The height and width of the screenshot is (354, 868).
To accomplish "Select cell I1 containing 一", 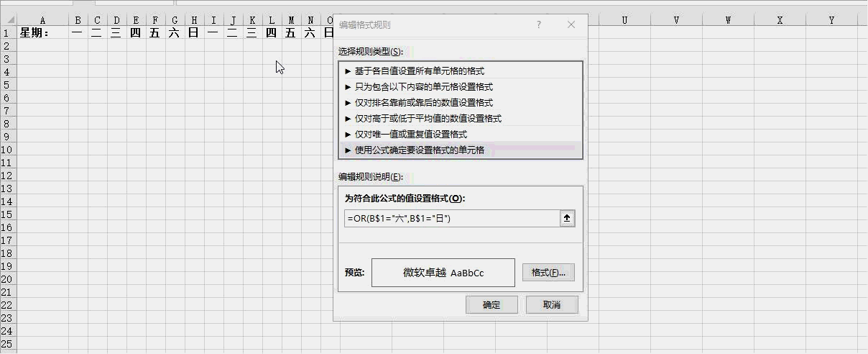I will [213, 32].
